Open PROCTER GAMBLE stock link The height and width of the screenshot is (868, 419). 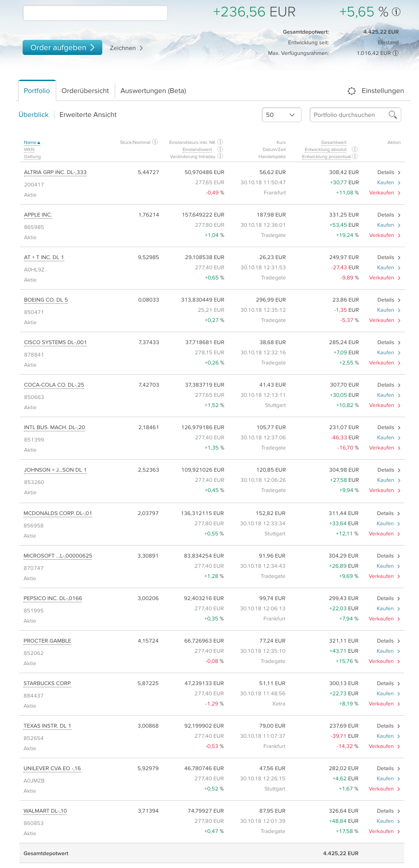(47, 641)
